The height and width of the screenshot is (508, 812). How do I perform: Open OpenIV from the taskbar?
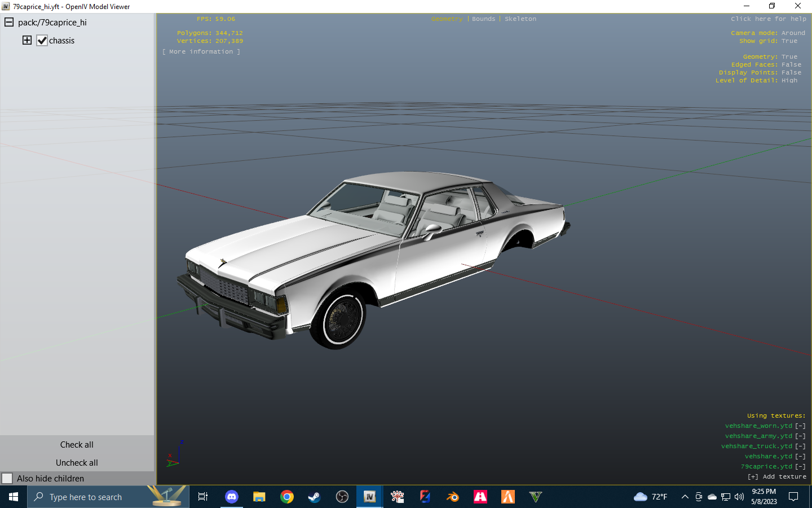[369, 497]
